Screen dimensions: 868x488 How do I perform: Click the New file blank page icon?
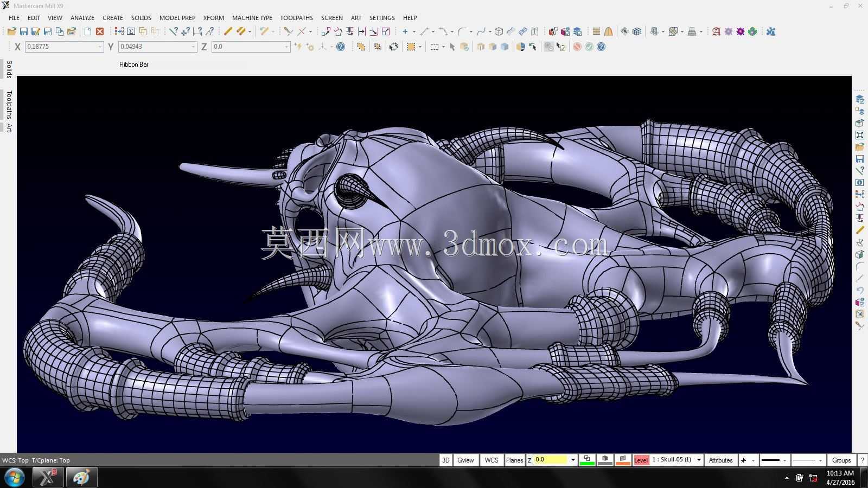point(88,31)
